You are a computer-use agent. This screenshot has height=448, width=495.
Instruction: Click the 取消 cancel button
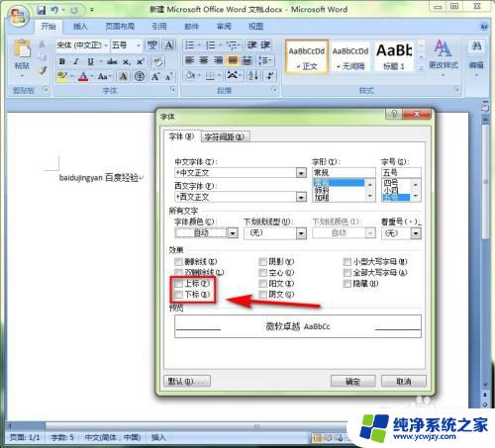pos(404,382)
